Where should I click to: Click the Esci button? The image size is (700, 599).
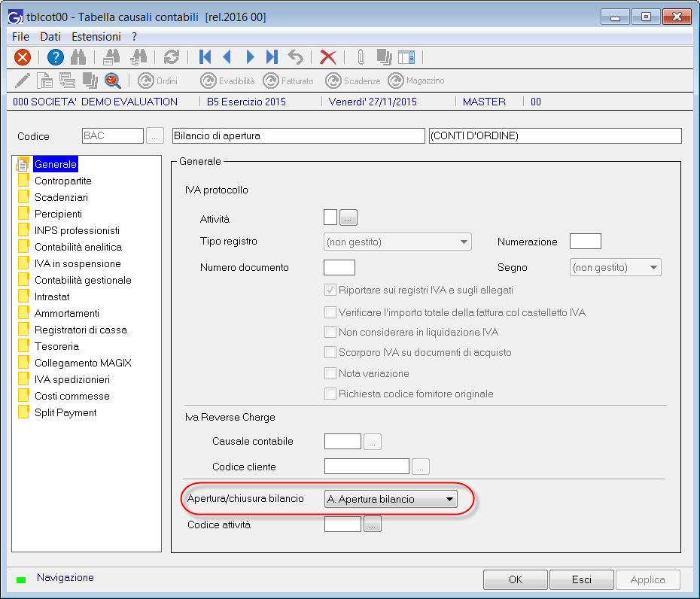tap(582, 579)
